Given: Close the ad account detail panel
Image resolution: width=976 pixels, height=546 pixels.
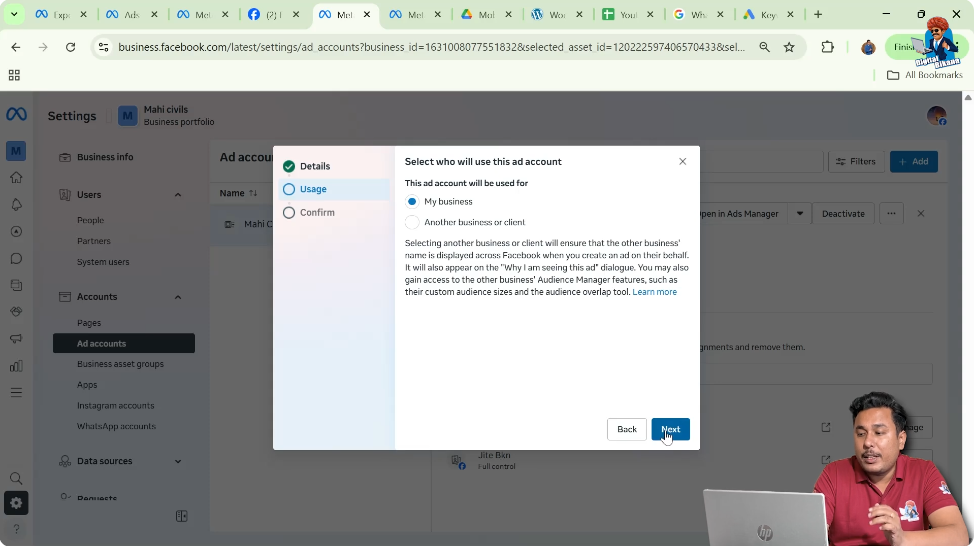Looking at the screenshot, I should (920, 214).
